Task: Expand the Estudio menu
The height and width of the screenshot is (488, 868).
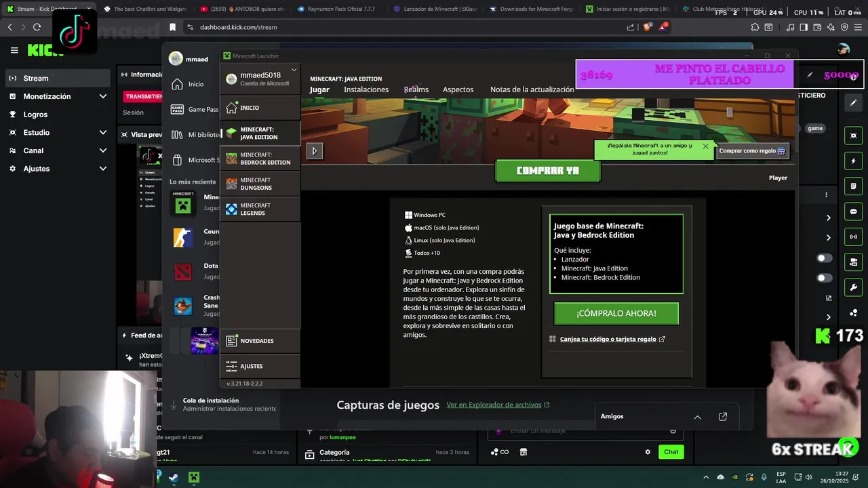Action: tap(57, 132)
